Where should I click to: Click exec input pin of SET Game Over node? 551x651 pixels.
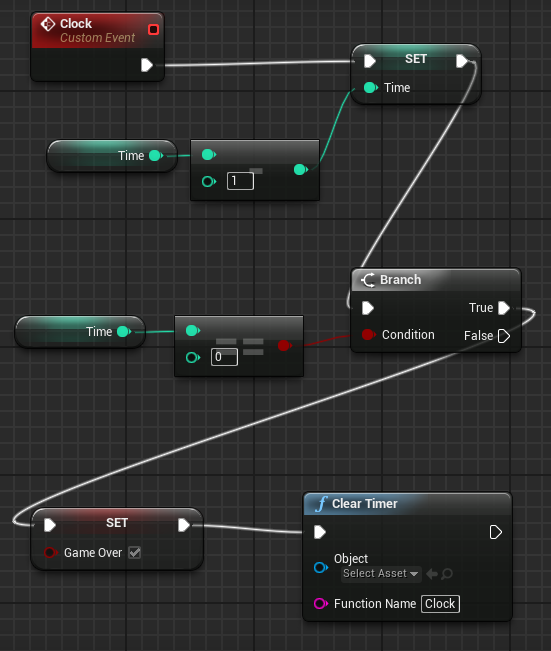point(50,525)
